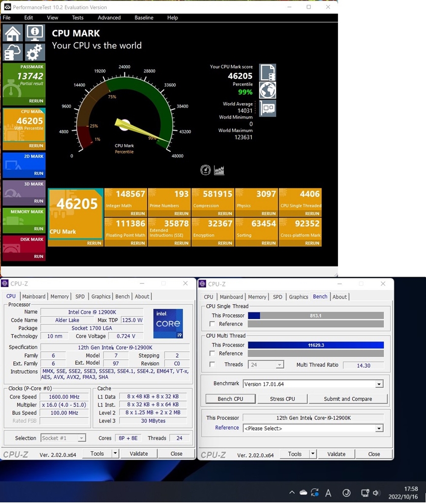Viewport: 426px width, 504px height.
Task: Click the network display tray icon
Action: pyautogui.click(x=365, y=493)
